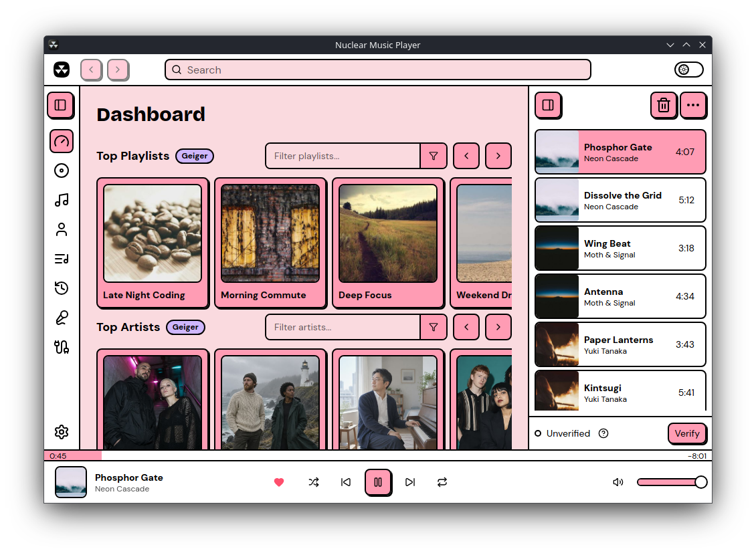Click the Search input field
The image size is (756, 555).
(x=377, y=70)
